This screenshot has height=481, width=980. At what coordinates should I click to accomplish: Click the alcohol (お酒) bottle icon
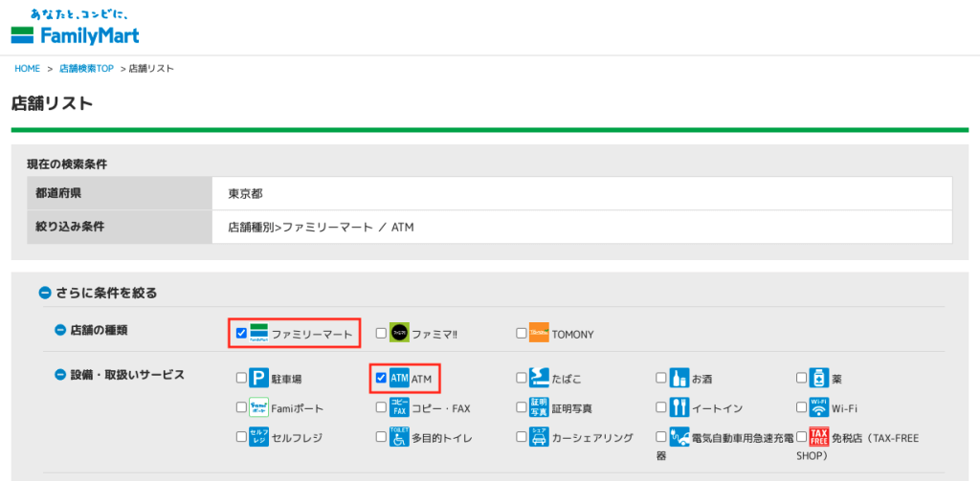[679, 379]
